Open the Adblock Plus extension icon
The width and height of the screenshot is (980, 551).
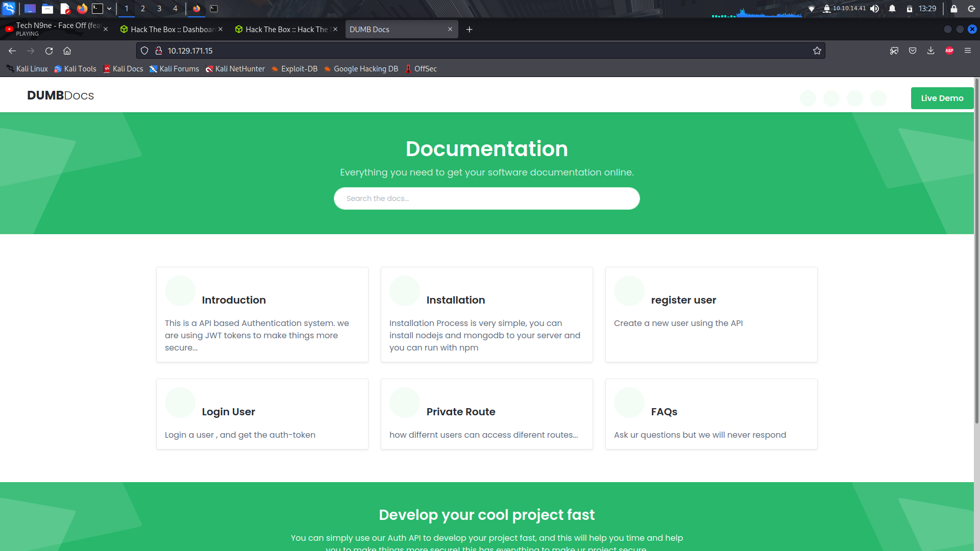tap(949, 51)
